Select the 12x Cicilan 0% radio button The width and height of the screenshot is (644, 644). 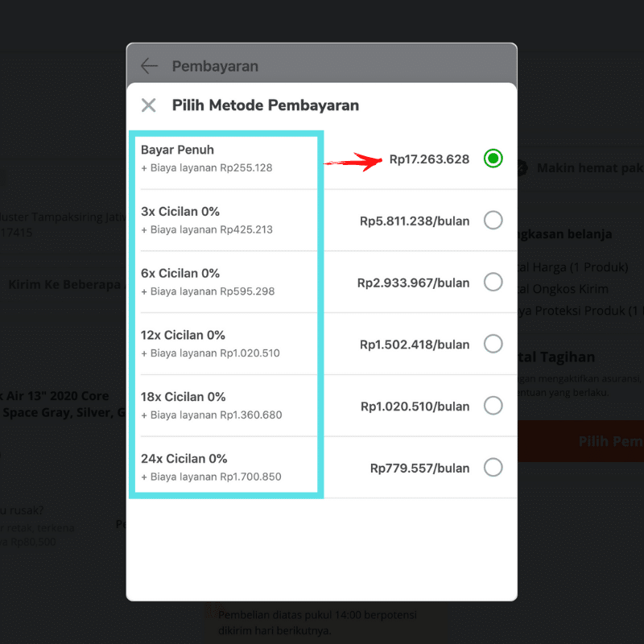pos(493,344)
